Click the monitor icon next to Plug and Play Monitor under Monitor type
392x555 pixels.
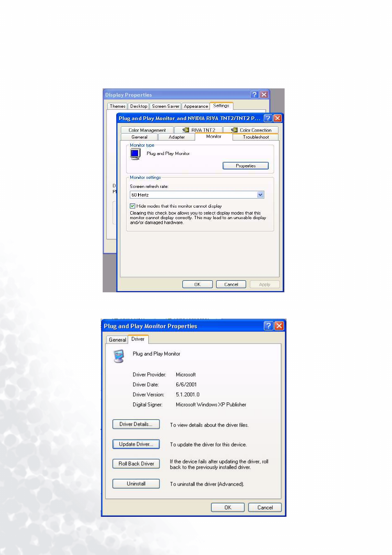point(135,154)
